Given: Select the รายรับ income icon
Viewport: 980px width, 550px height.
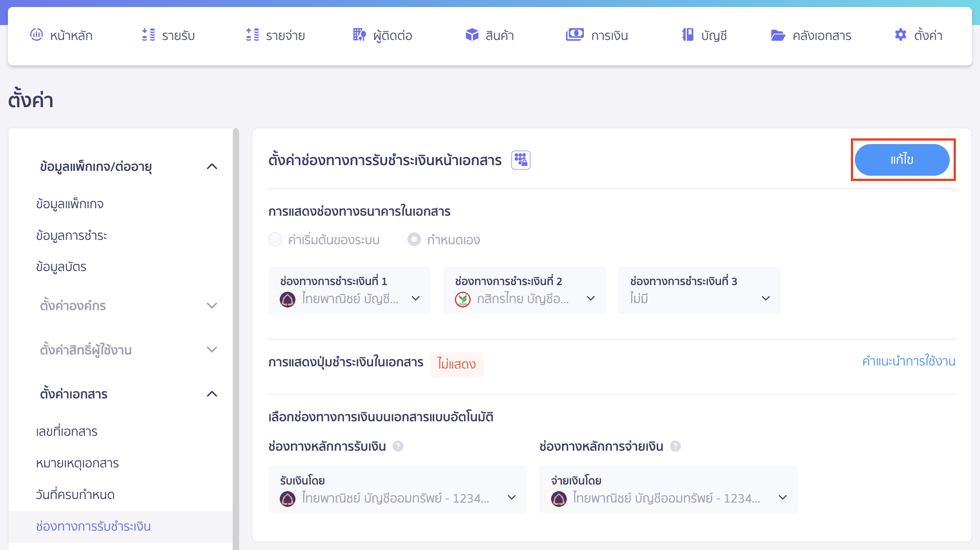Looking at the screenshot, I should [x=148, y=35].
